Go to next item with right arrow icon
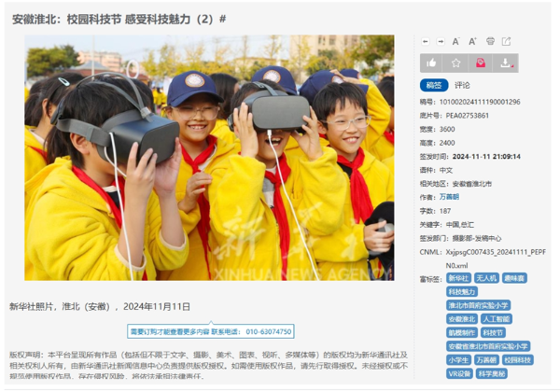This screenshot has height=392, width=560. tap(441, 42)
